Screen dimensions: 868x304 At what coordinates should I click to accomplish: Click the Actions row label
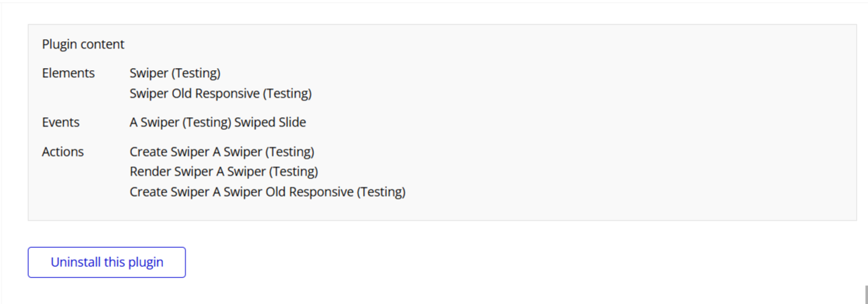click(x=63, y=152)
